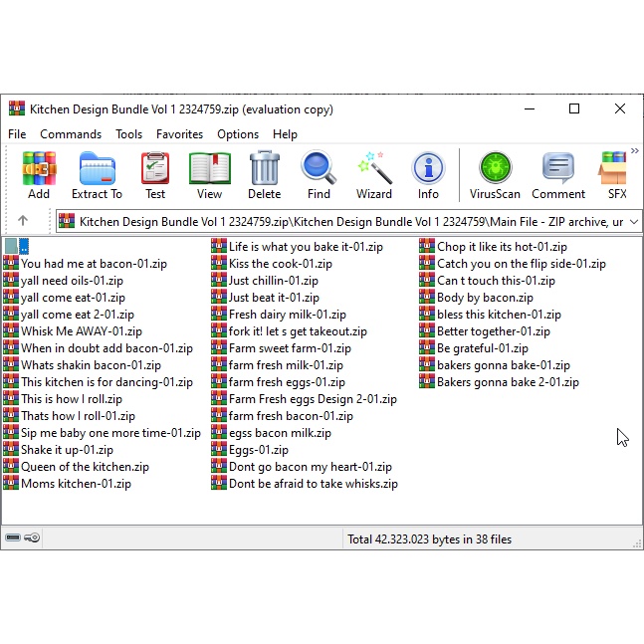Click the Add archive toolbar icon

point(39,174)
